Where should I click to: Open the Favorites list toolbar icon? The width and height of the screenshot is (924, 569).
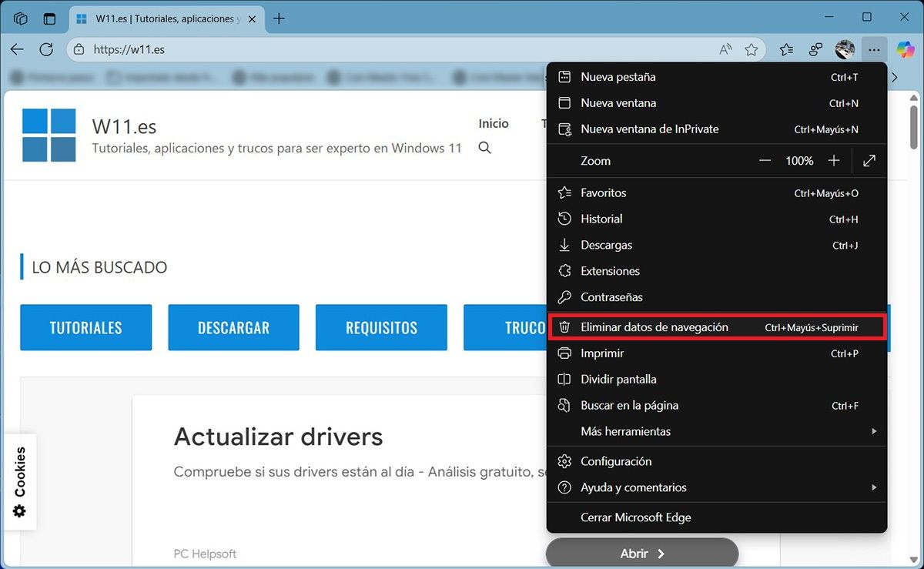coord(786,49)
